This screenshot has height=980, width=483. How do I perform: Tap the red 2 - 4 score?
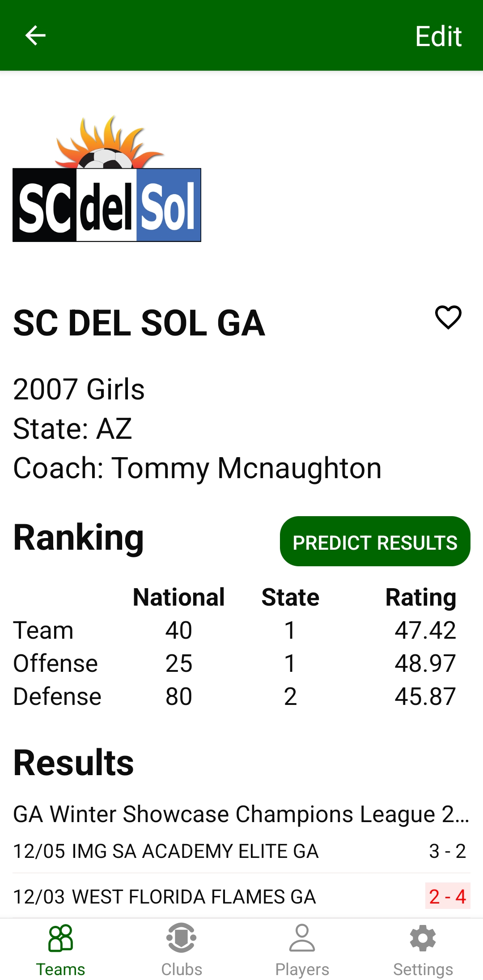(x=447, y=897)
